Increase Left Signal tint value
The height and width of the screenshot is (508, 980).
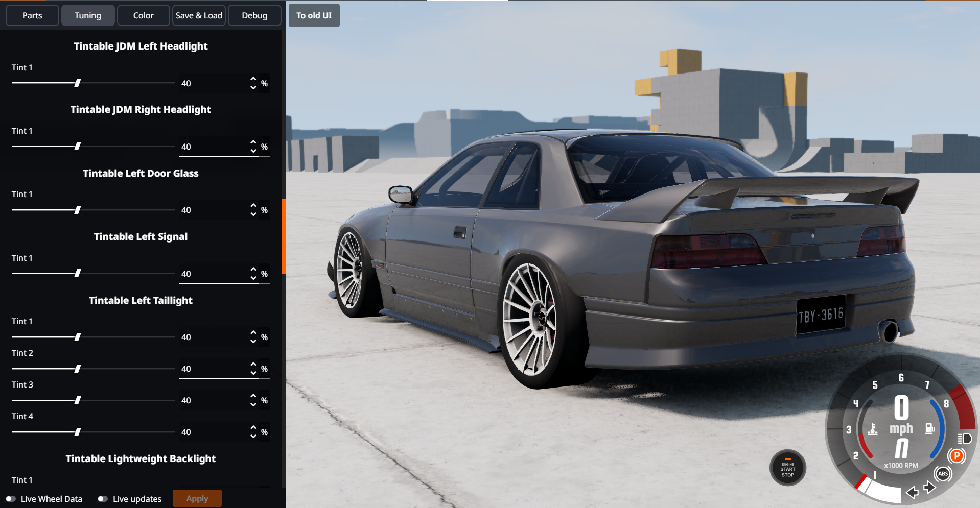point(253,270)
